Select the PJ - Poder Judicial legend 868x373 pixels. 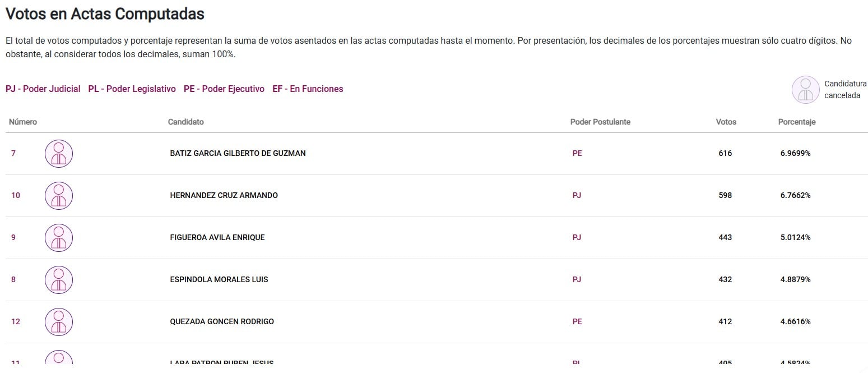(x=43, y=89)
